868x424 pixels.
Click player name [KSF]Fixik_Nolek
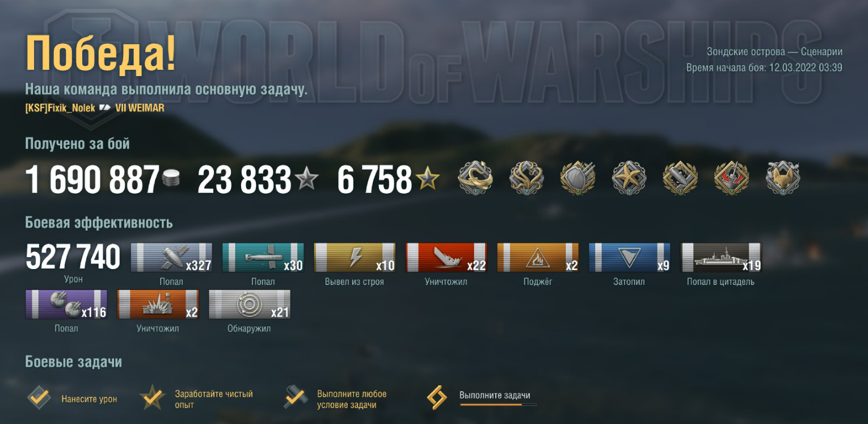click(x=60, y=108)
